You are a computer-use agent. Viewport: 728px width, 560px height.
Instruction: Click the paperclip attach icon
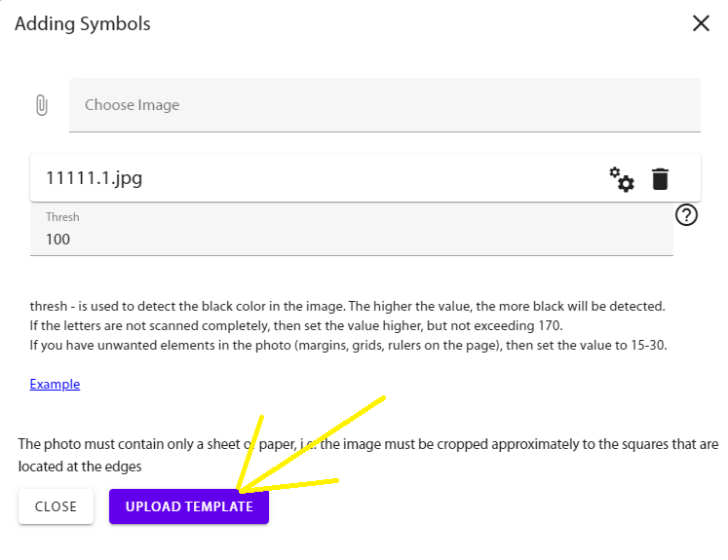coord(41,105)
